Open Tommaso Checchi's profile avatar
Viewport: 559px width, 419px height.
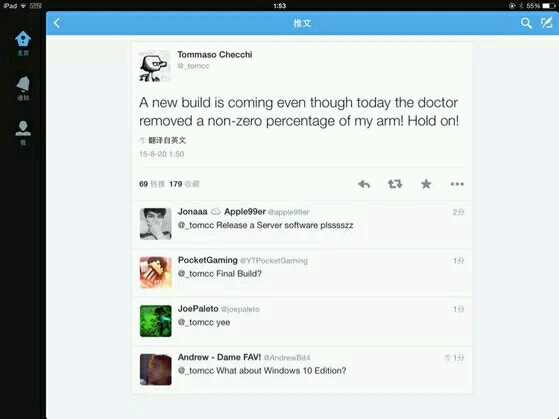[155, 66]
